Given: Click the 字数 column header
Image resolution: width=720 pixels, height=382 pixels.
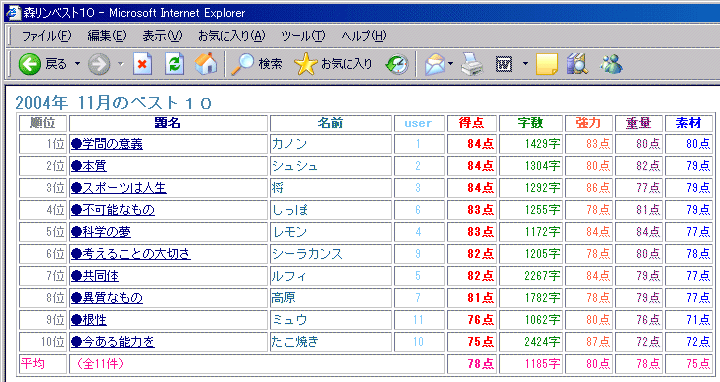Looking at the screenshot, I should 530,123.
